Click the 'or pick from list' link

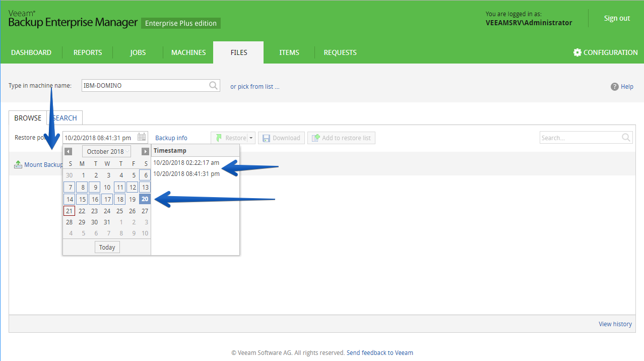[255, 87]
